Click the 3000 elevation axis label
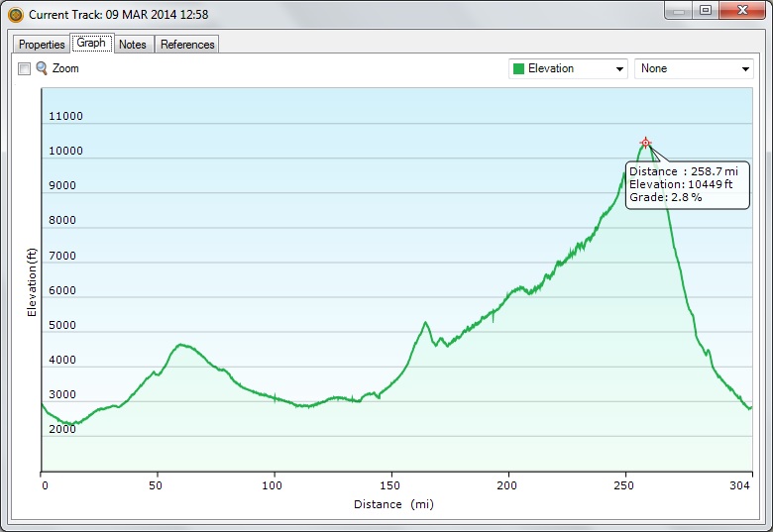The width and height of the screenshot is (773, 532). [x=62, y=394]
